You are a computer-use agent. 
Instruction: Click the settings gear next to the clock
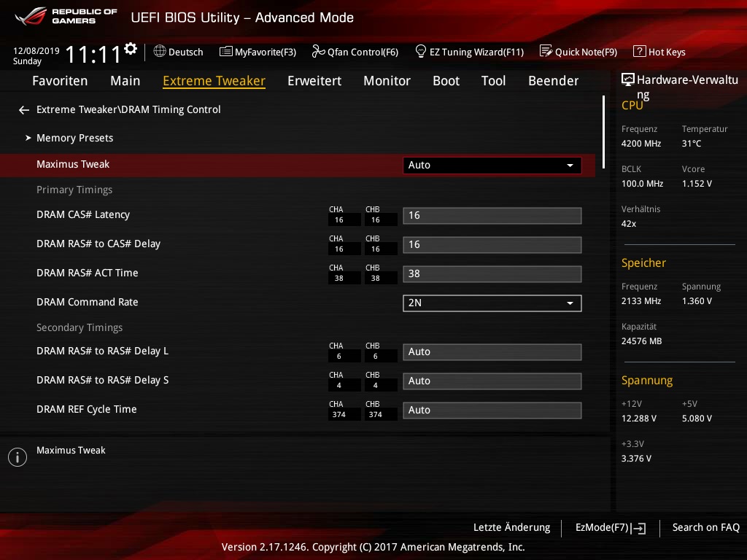(x=131, y=49)
